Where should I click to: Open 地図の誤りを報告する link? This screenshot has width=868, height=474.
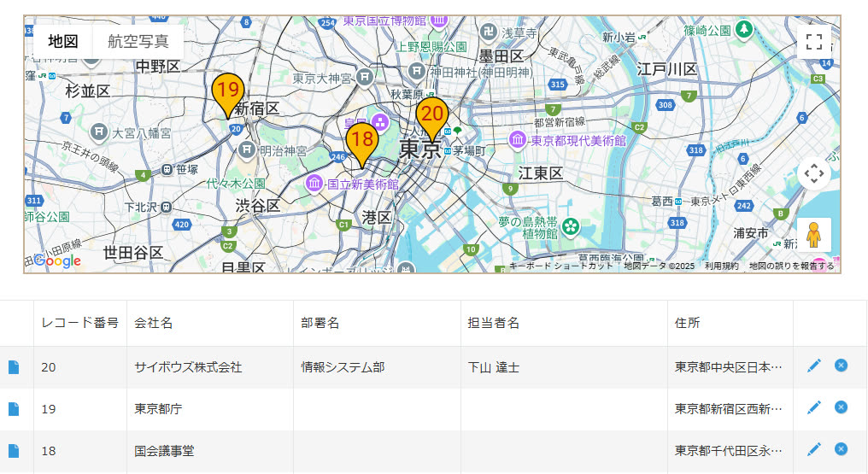pyautogui.click(x=791, y=266)
